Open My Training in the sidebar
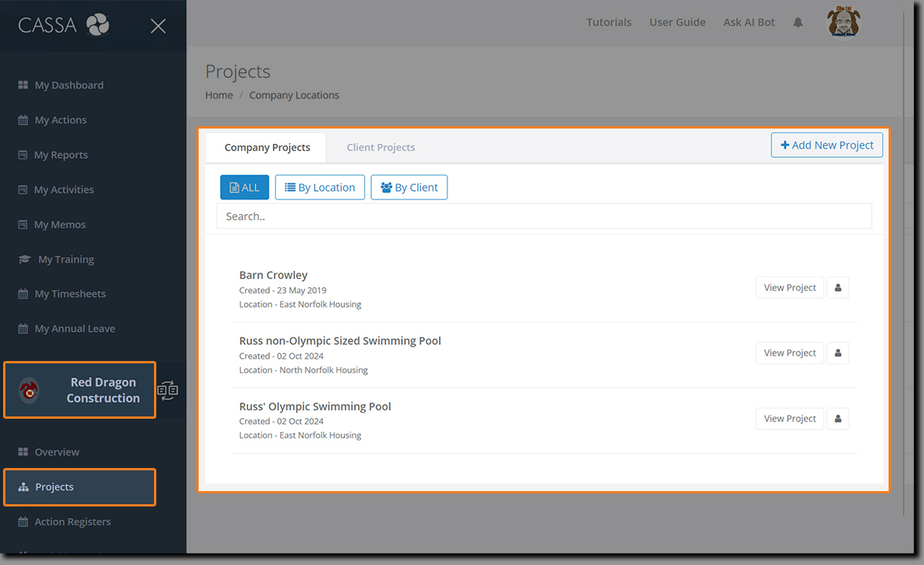The width and height of the screenshot is (924, 565). click(x=65, y=259)
